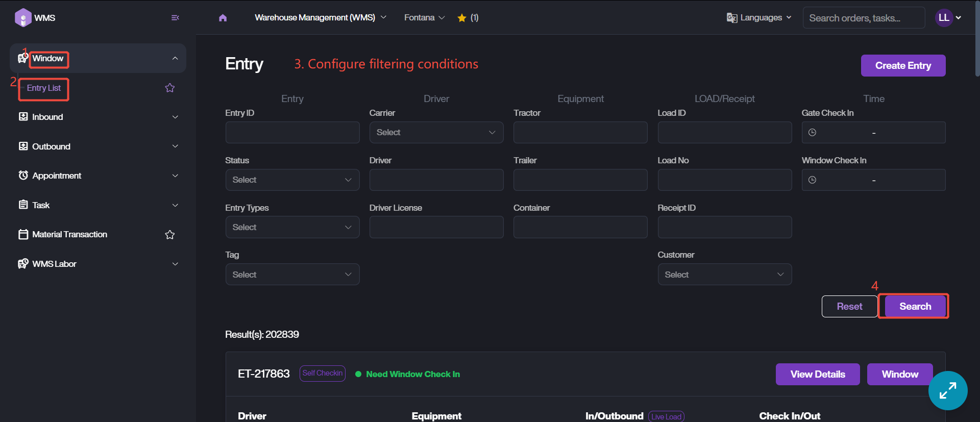Click the expand fullscreen floating icon
Image resolution: width=980 pixels, height=422 pixels.
click(x=947, y=390)
